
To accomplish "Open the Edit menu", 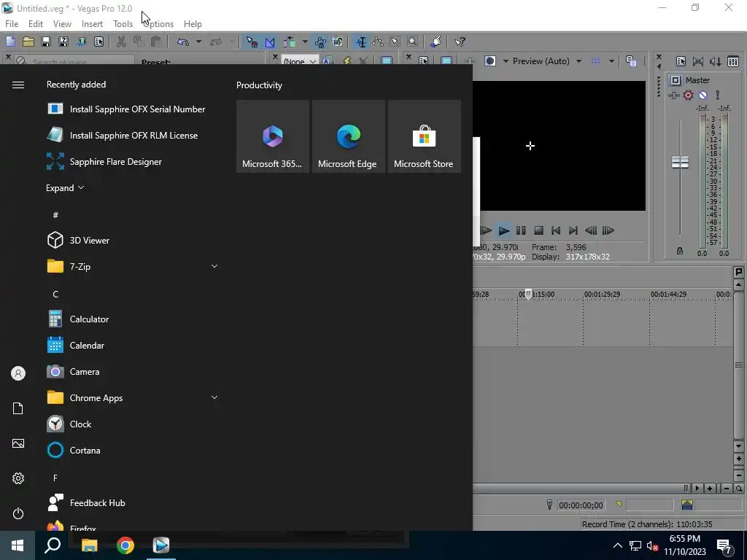I will tap(35, 24).
